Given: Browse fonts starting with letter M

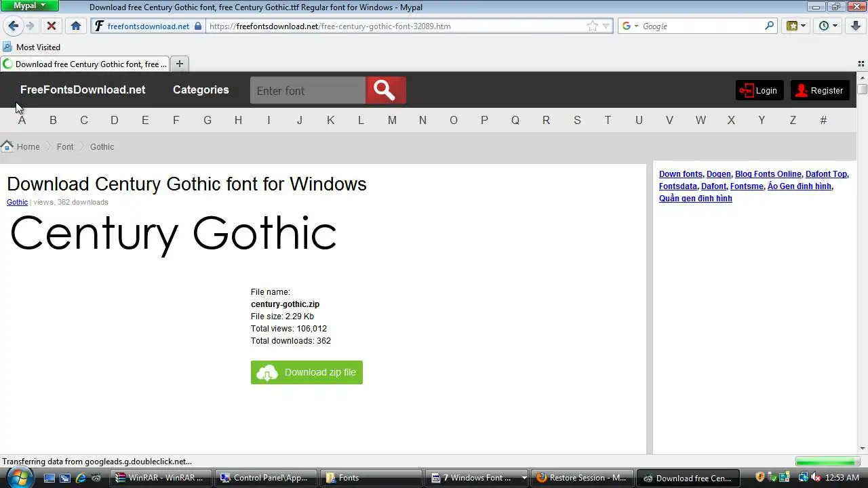Looking at the screenshot, I should [392, 120].
